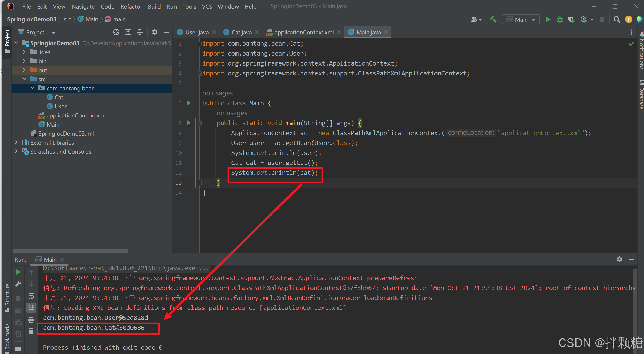Image resolution: width=644 pixels, height=354 pixels.
Task: Open the Refactor menu
Action: (x=131, y=7)
